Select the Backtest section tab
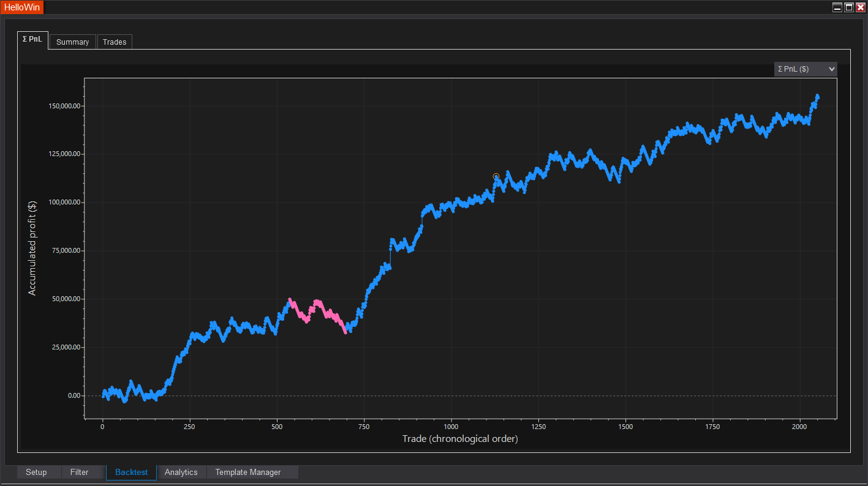Viewport: 868px width, 486px height. 131,473
